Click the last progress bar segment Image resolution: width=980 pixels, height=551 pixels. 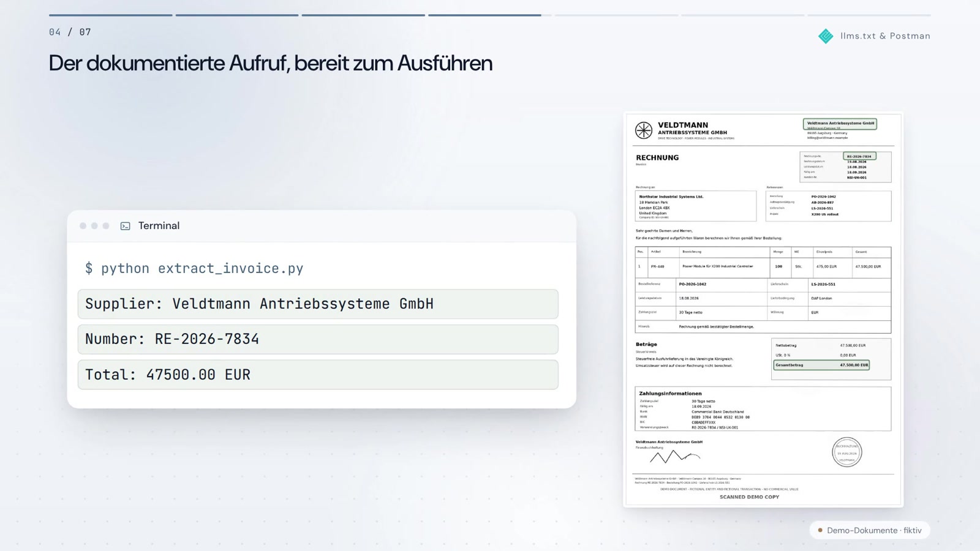(869, 15)
